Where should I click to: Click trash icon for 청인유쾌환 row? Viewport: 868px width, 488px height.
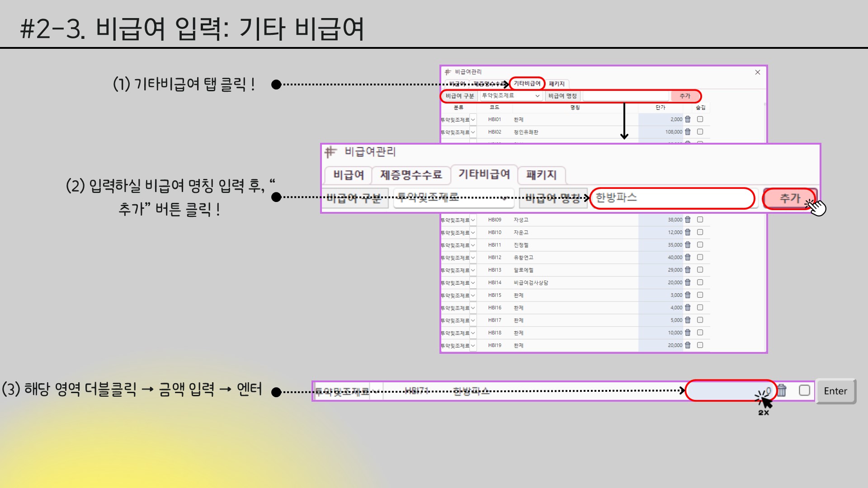pos(688,132)
